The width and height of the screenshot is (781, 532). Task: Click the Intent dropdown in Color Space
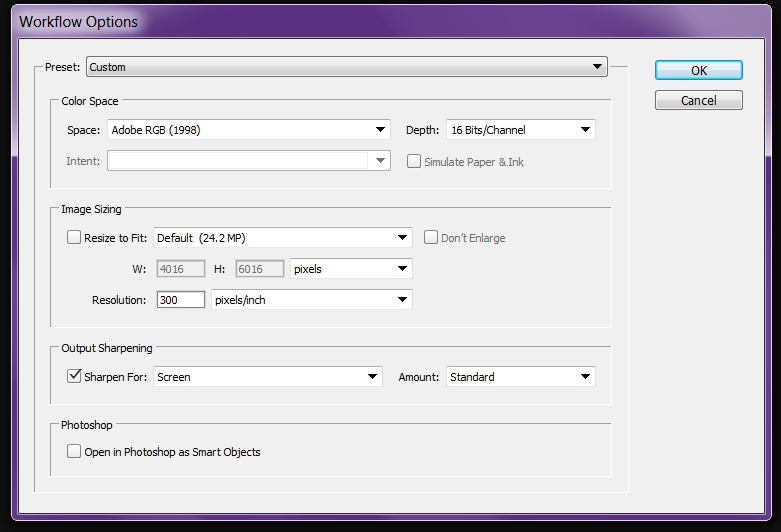click(x=248, y=161)
